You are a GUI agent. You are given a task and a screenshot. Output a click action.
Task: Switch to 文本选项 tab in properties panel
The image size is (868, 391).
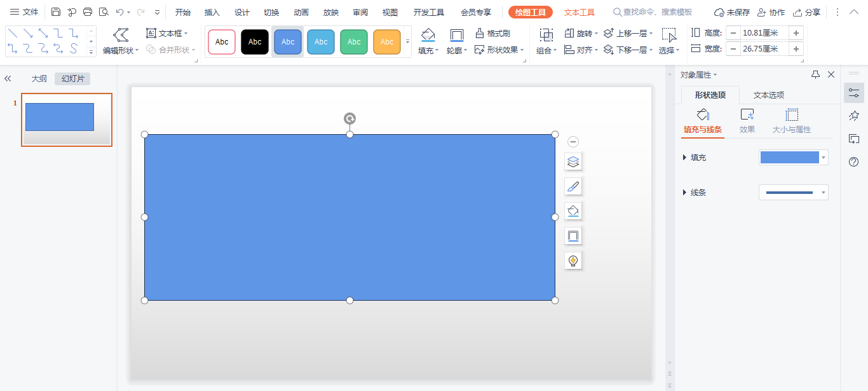769,95
